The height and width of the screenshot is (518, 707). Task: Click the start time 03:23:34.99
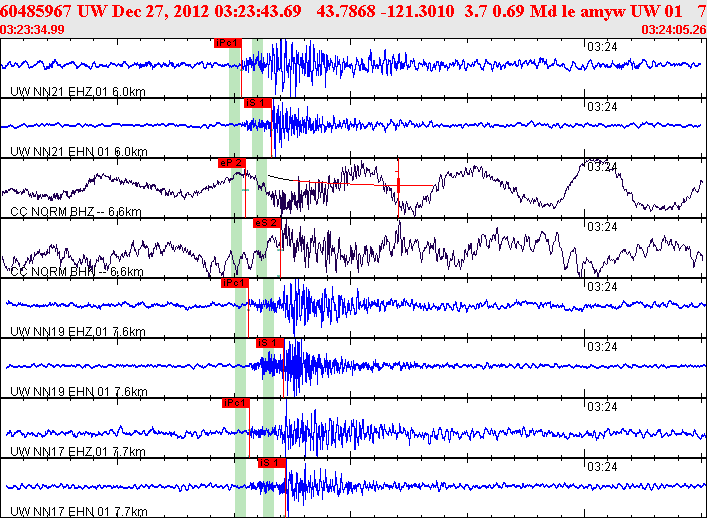[32, 30]
